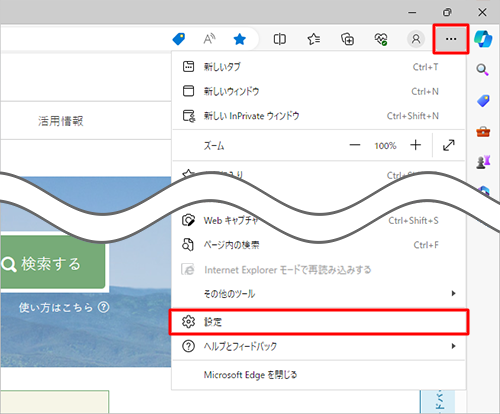The width and height of the screenshot is (500, 414).
Task: Decrease zoom with the minus button
Action: click(x=355, y=145)
